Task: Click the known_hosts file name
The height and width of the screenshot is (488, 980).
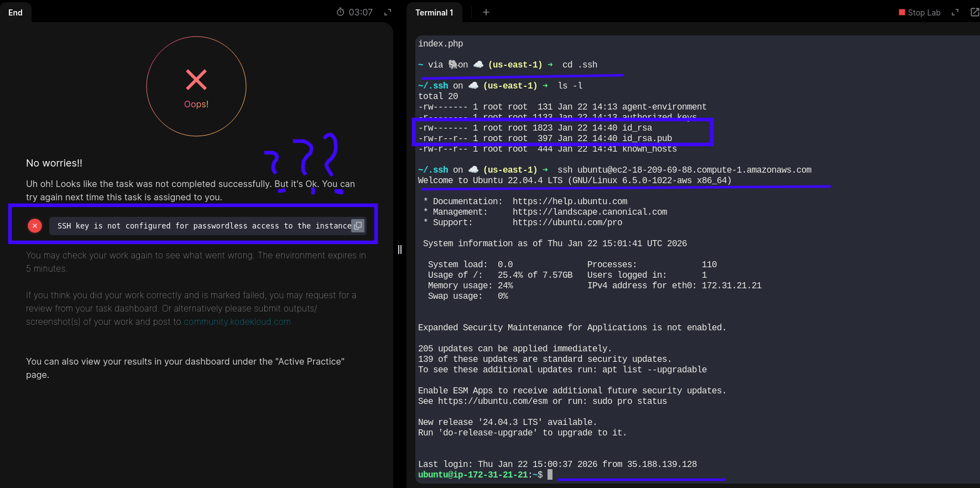Action: click(649, 149)
